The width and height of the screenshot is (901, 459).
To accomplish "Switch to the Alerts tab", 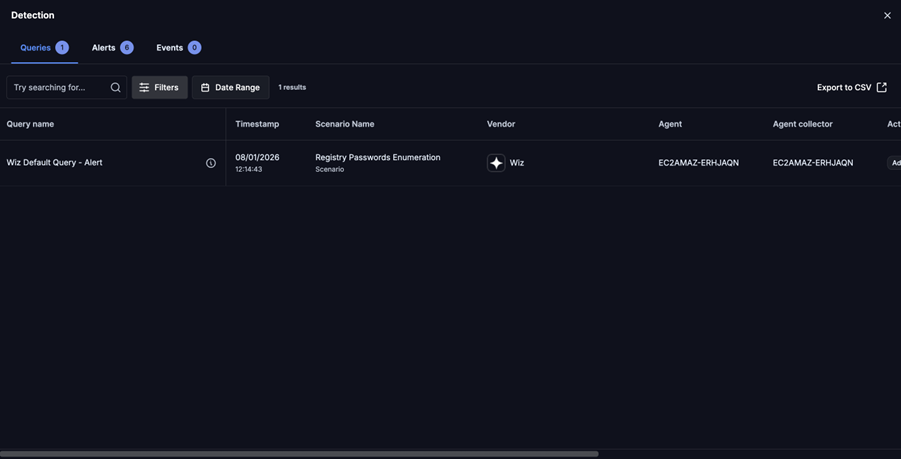I will pyautogui.click(x=104, y=48).
